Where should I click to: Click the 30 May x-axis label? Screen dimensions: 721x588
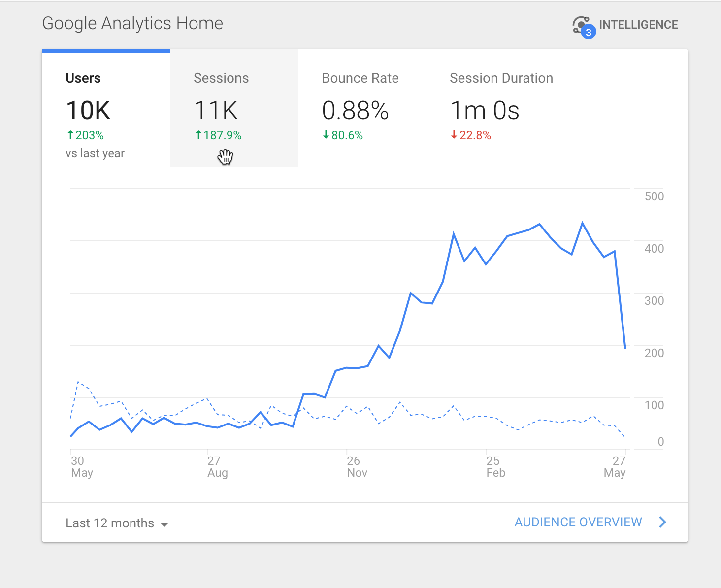pyautogui.click(x=82, y=467)
